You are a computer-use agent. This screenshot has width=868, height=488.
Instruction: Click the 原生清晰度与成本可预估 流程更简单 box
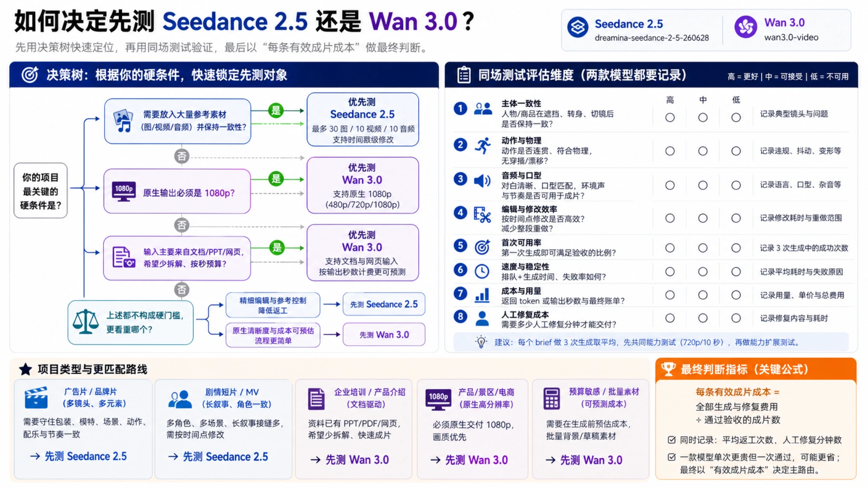pos(273,335)
